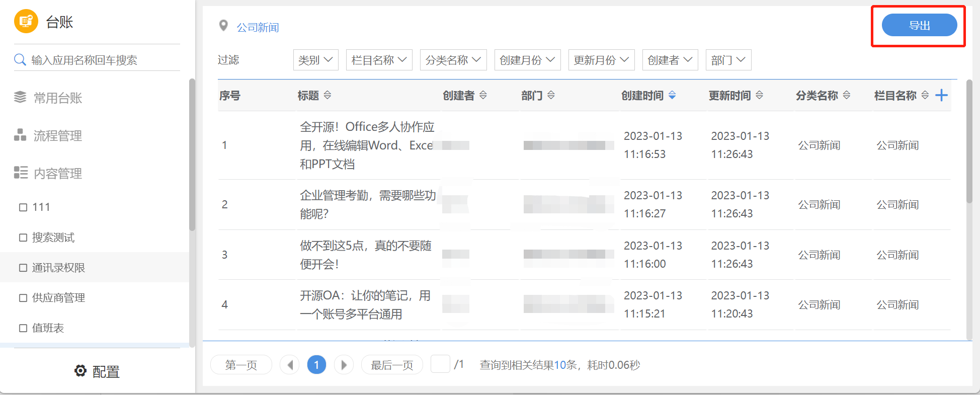980x395 pixels.
Task: Open the 创建月份 filter dropdown
Action: [527, 60]
